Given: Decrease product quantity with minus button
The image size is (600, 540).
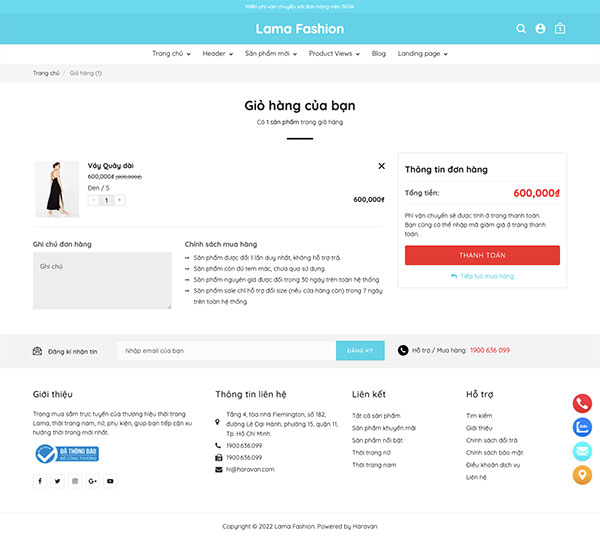Looking at the screenshot, I should (x=94, y=200).
